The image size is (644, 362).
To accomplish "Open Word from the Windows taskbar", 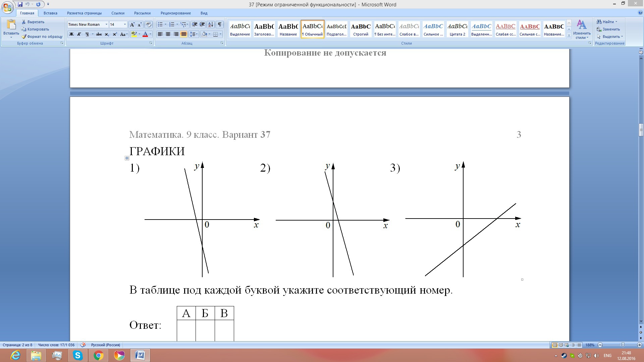I will click(x=140, y=355).
